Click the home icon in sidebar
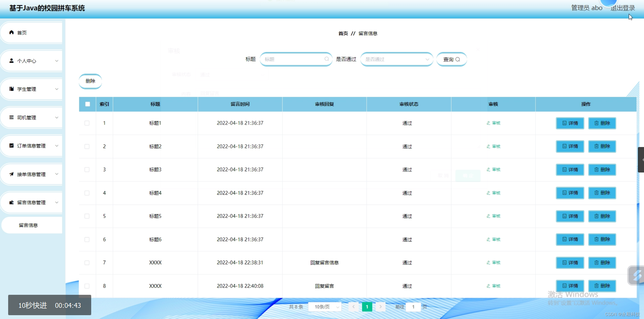This screenshot has width=644, height=319. [11, 32]
